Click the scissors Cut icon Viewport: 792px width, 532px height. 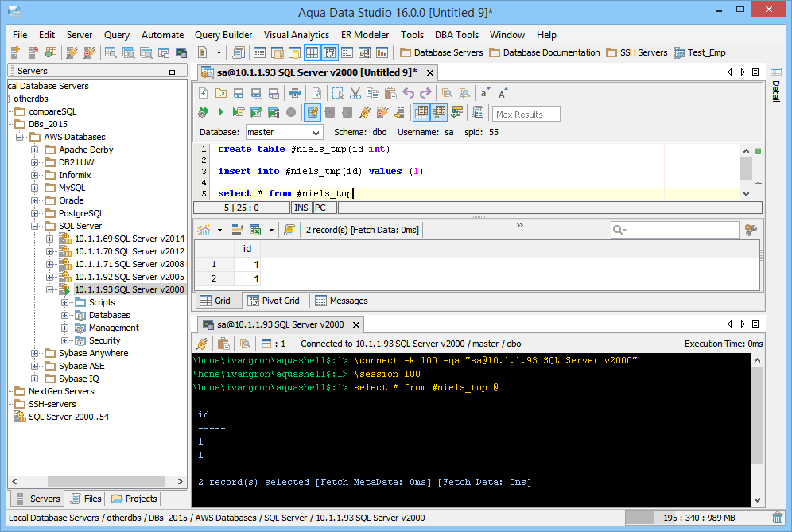(x=355, y=93)
